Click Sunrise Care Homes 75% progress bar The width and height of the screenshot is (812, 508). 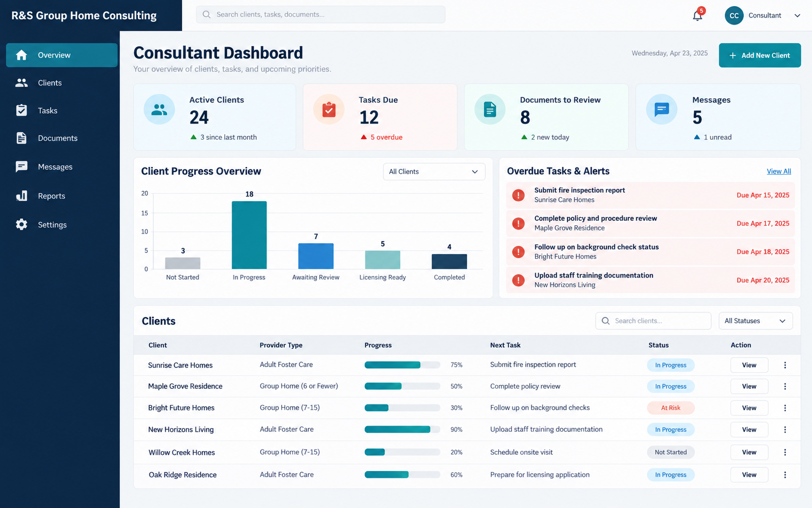tap(402, 365)
